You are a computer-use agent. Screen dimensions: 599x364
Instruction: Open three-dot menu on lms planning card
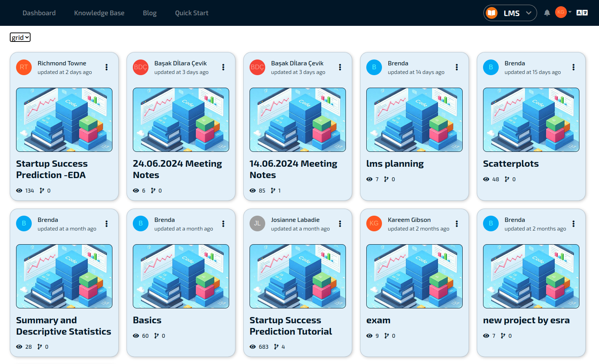[x=456, y=67]
